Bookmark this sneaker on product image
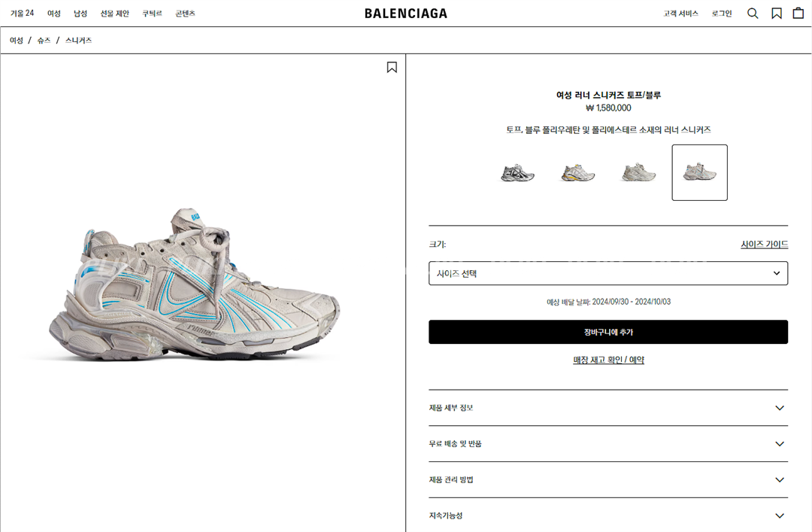 (392, 68)
